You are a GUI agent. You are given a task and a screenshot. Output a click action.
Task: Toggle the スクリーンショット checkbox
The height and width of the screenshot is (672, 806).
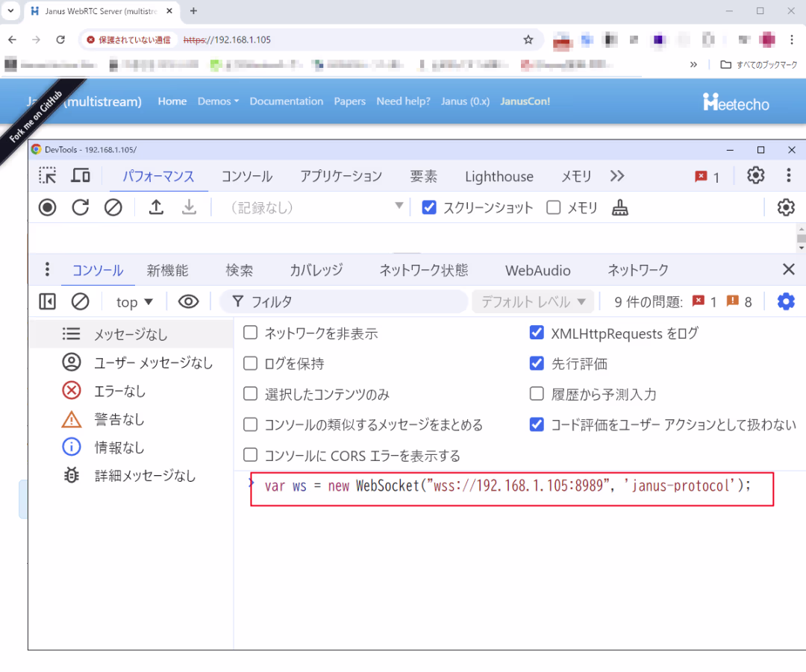pyautogui.click(x=428, y=207)
